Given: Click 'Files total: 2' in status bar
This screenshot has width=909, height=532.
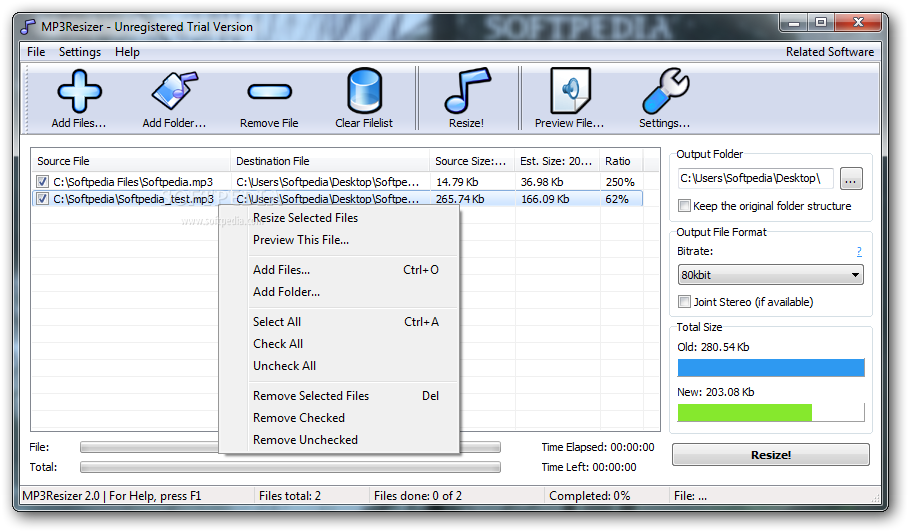Looking at the screenshot, I should pos(290,496).
